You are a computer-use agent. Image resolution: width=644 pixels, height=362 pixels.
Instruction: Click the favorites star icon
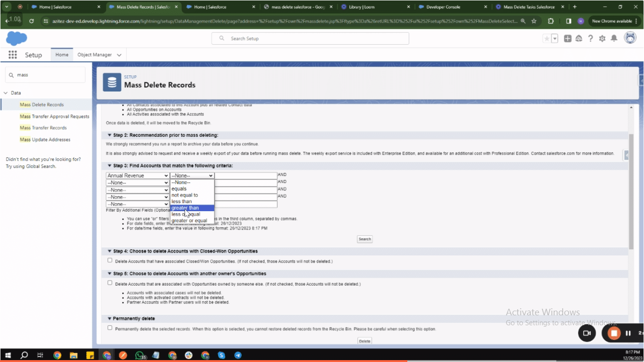tap(547, 39)
